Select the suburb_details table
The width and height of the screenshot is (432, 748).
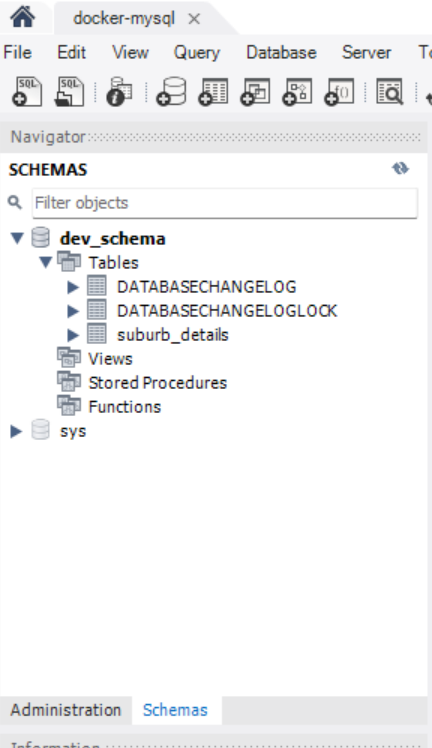pos(173,335)
